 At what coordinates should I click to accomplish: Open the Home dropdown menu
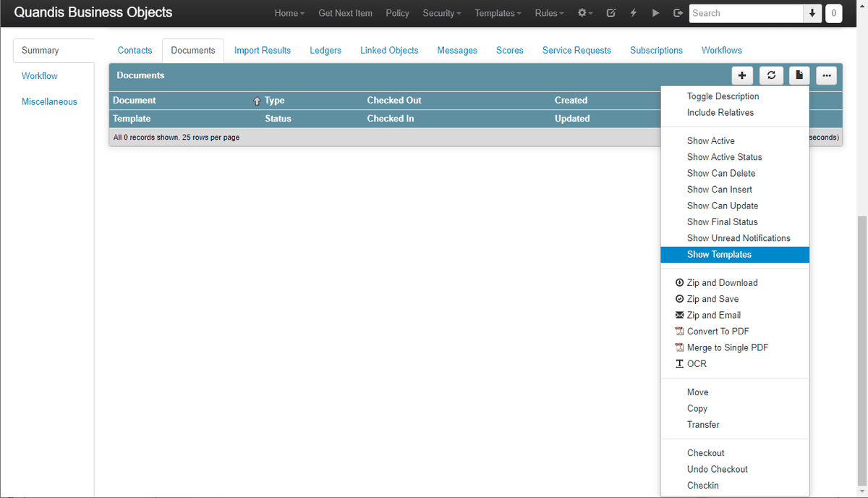pos(289,13)
